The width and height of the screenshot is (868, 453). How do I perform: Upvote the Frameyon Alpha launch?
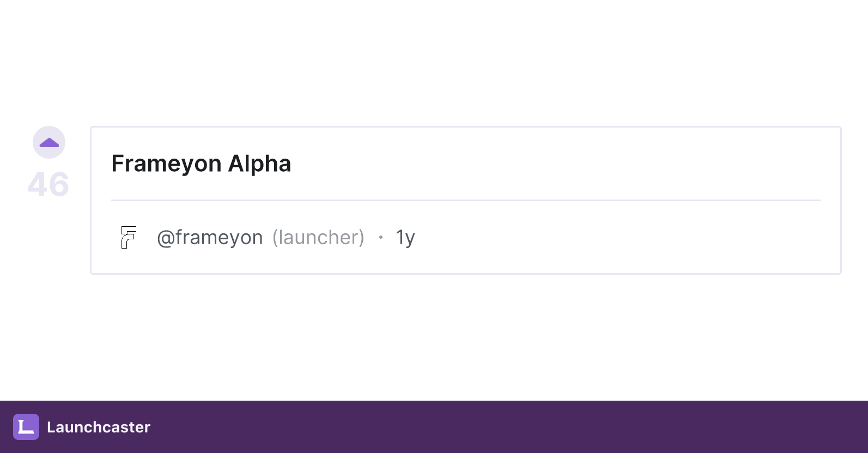(x=49, y=143)
